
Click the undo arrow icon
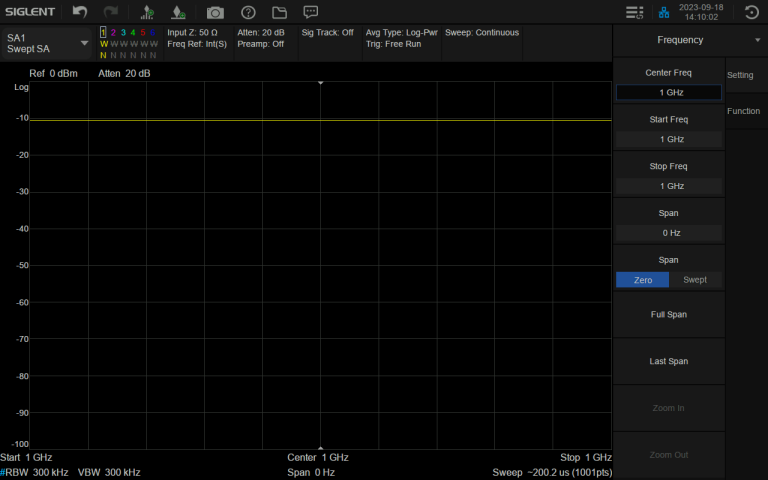[x=80, y=12]
